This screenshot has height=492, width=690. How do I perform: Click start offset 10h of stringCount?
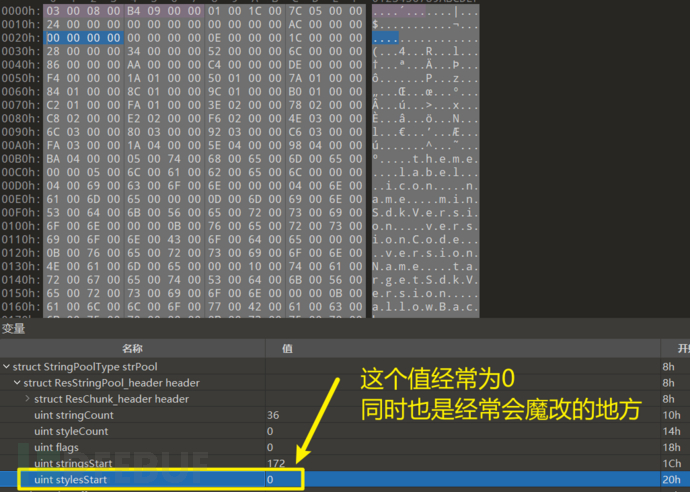click(672, 415)
